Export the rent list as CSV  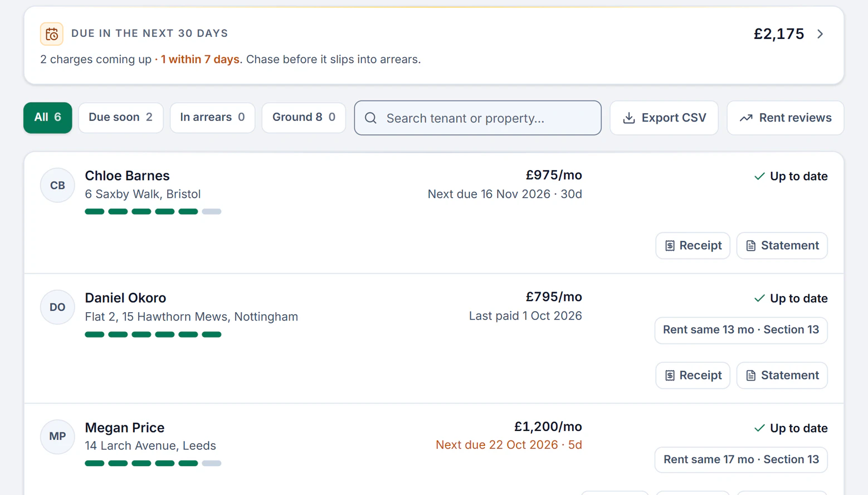click(664, 118)
